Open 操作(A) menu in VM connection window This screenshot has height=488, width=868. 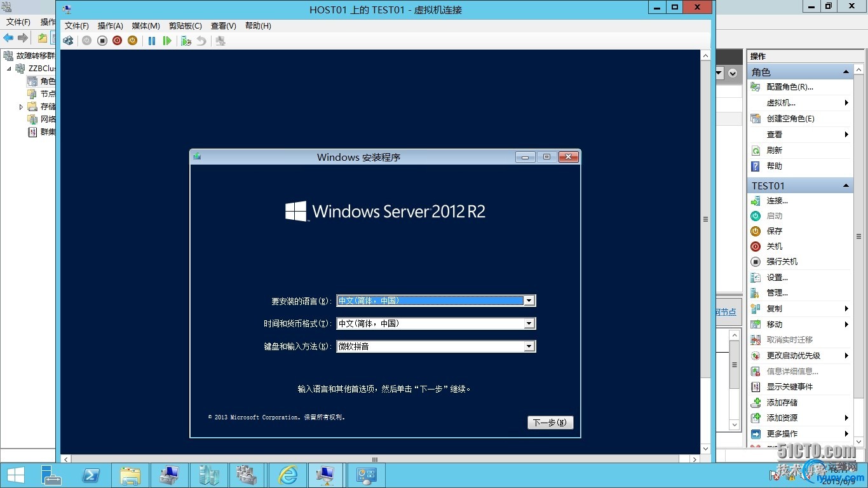point(111,26)
